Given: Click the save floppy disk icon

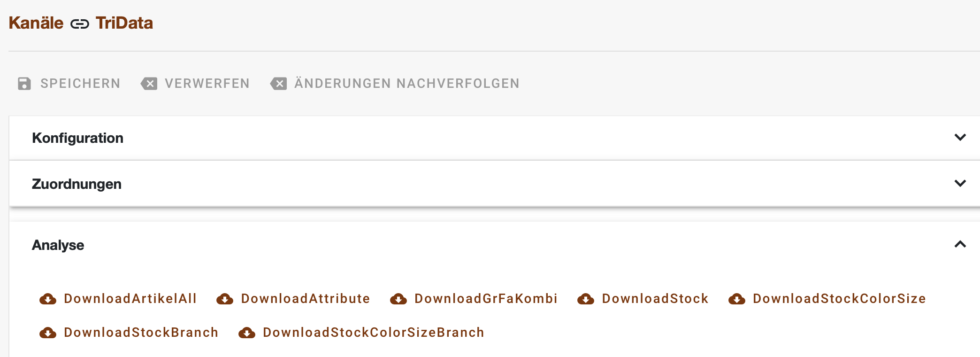Looking at the screenshot, I should tap(24, 84).
